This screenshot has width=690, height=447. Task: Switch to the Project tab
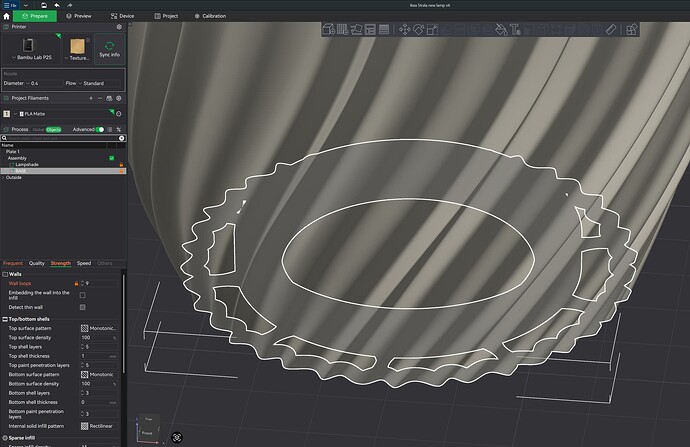coord(166,16)
